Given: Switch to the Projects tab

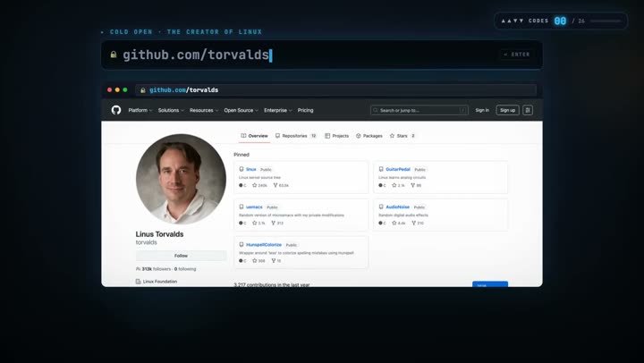Looking at the screenshot, I should 337,136.
